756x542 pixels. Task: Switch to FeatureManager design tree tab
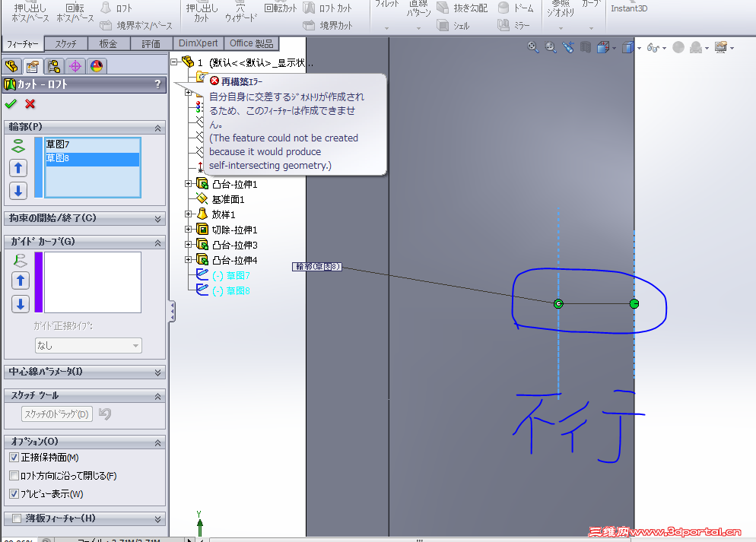click(x=11, y=66)
